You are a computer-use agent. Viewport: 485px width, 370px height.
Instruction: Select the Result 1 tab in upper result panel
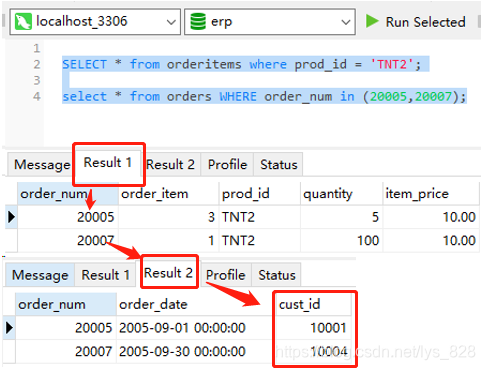[x=107, y=163]
